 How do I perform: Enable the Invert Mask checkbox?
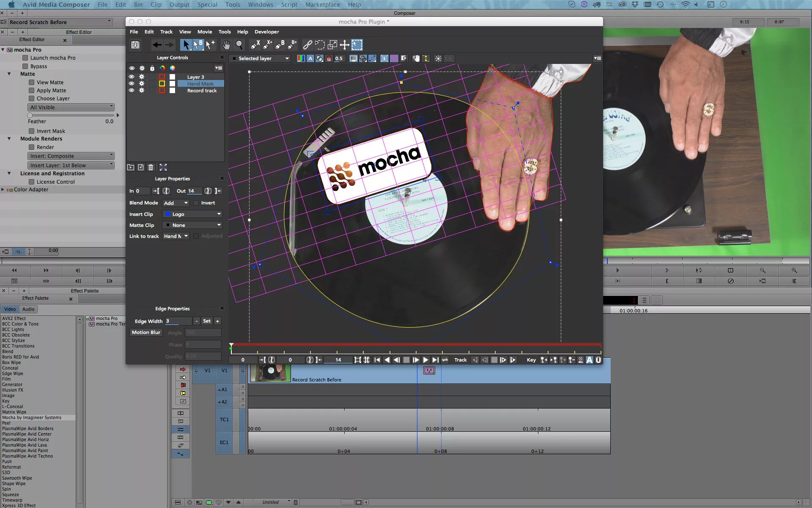coord(32,131)
